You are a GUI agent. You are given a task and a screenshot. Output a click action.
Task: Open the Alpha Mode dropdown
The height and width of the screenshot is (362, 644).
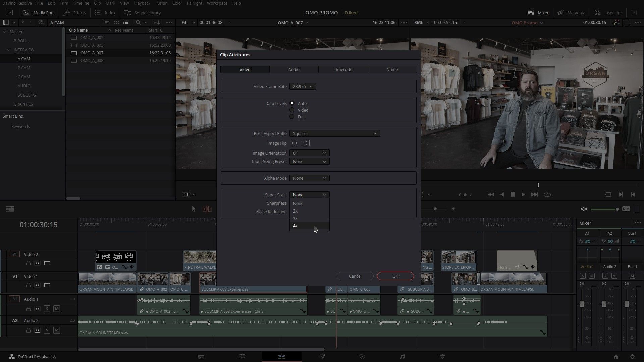[309, 178]
